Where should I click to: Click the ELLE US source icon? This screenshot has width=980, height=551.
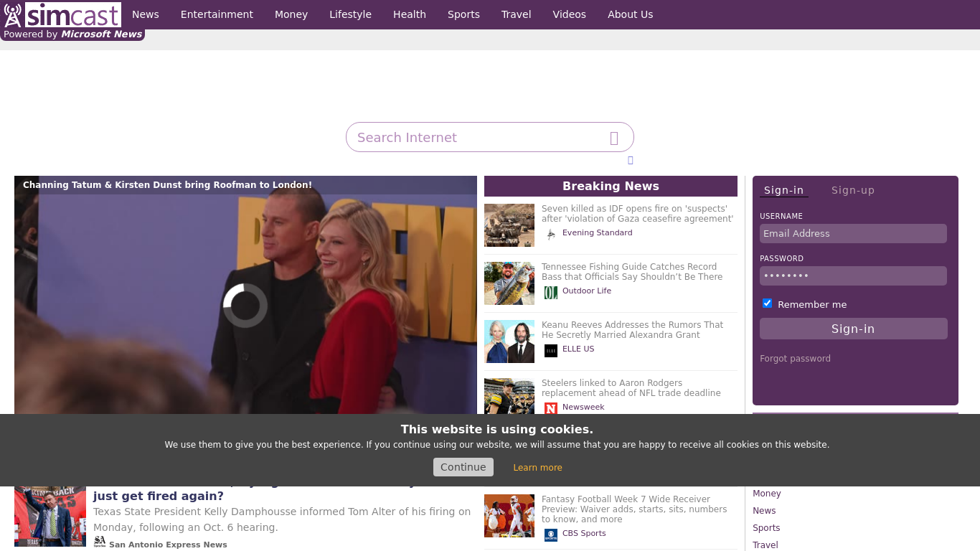pyautogui.click(x=550, y=350)
